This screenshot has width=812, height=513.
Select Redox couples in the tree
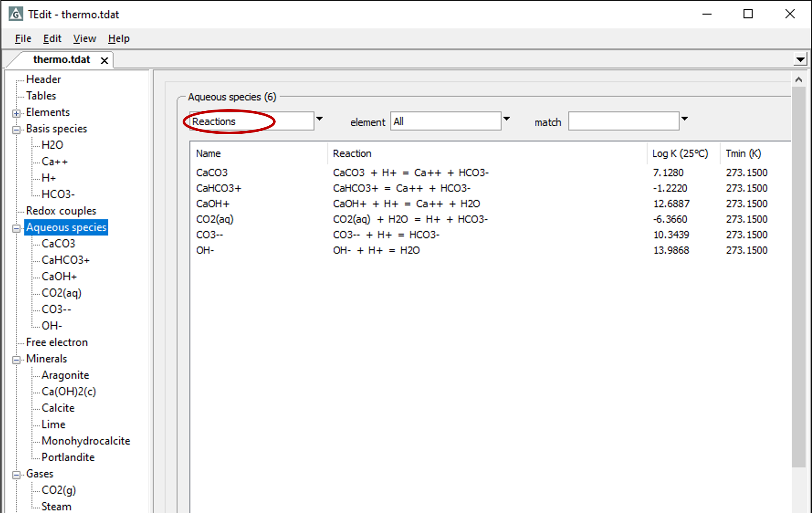(61, 211)
